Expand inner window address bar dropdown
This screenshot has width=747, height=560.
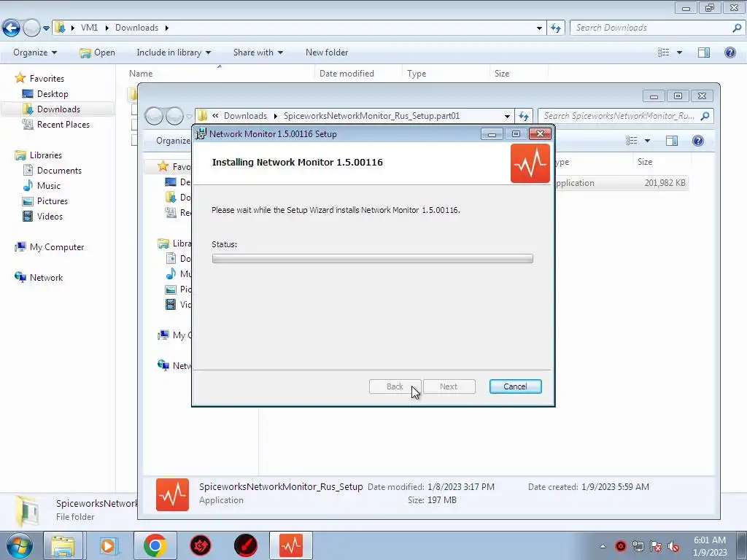pos(507,116)
